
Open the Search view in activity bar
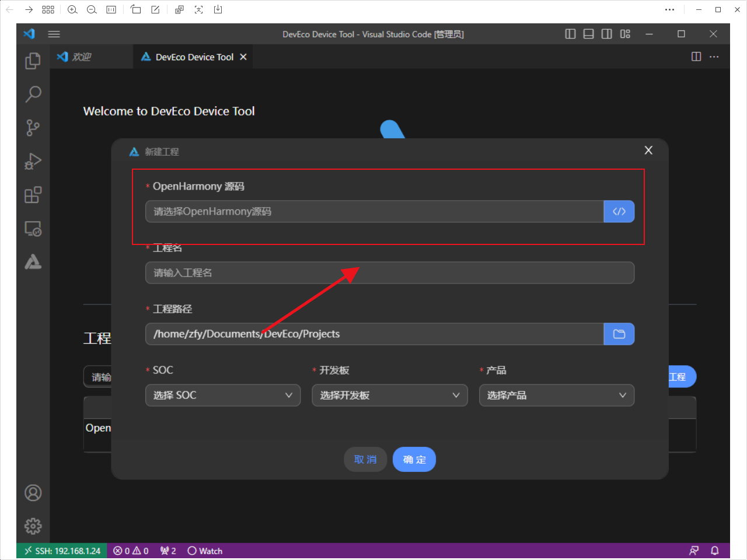coord(33,94)
